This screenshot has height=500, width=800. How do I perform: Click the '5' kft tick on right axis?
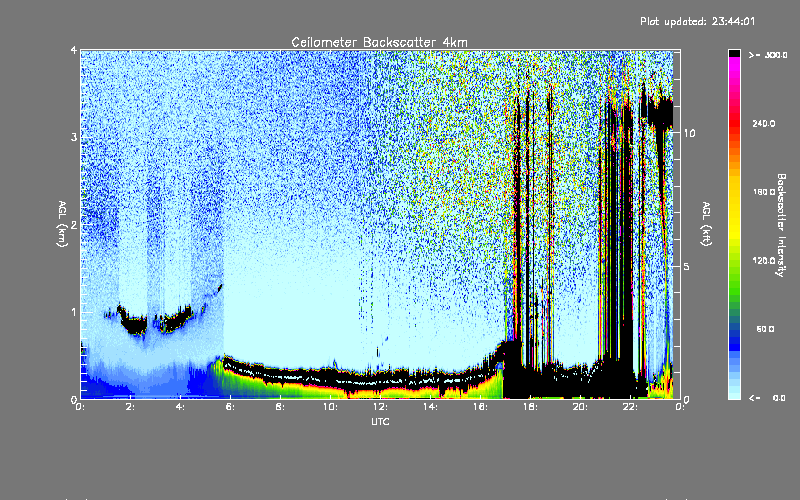pos(686,266)
